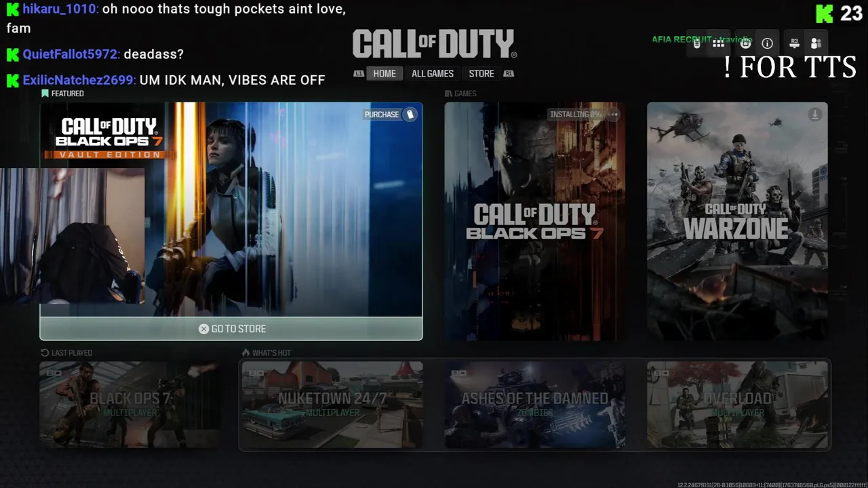Click the L1 bumper navigation icon
Screen dimensions: 868x488
(x=359, y=74)
